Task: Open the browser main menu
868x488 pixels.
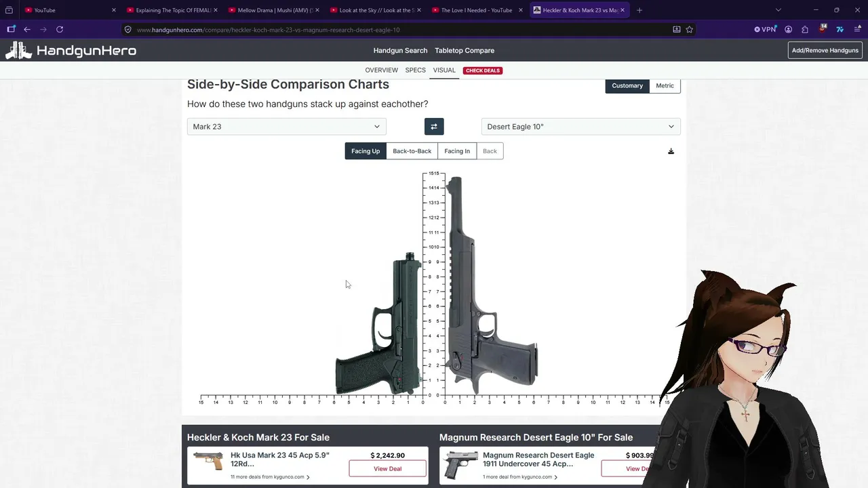Action: pos(857,30)
